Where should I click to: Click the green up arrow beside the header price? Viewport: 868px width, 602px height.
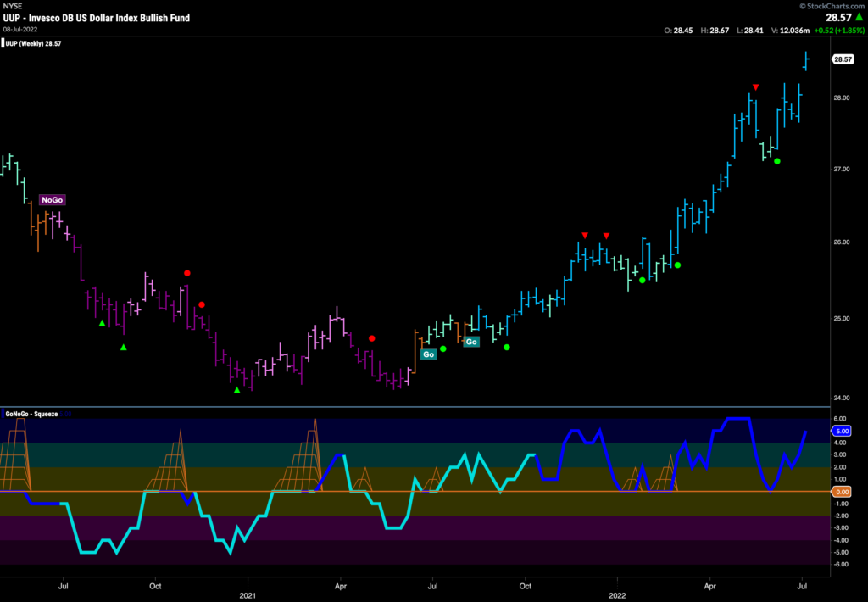click(x=860, y=17)
